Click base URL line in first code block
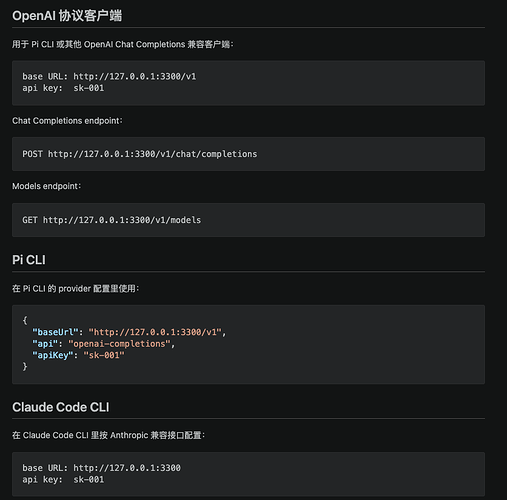 pos(109,76)
